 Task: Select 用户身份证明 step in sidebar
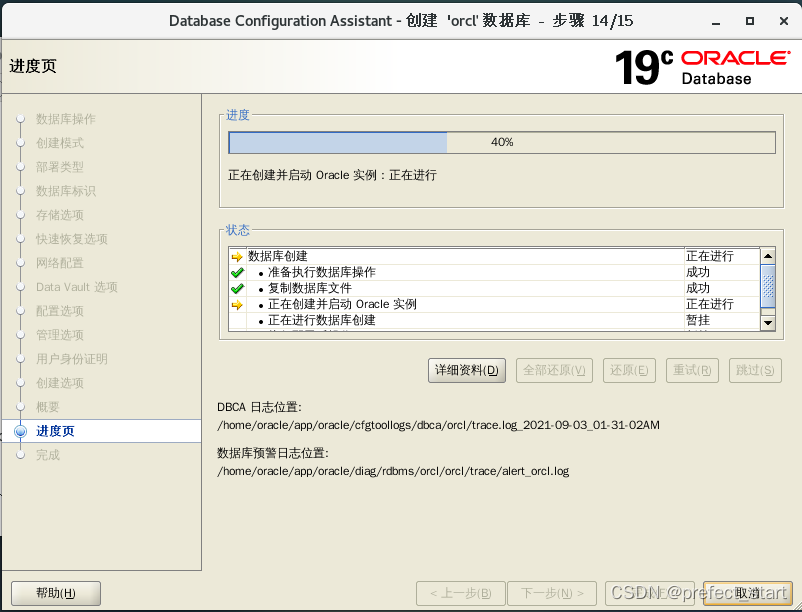[72, 359]
